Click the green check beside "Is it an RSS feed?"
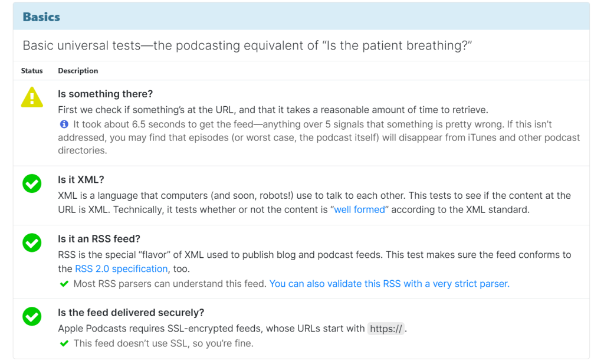This screenshot has width=604, height=364. [32, 242]
